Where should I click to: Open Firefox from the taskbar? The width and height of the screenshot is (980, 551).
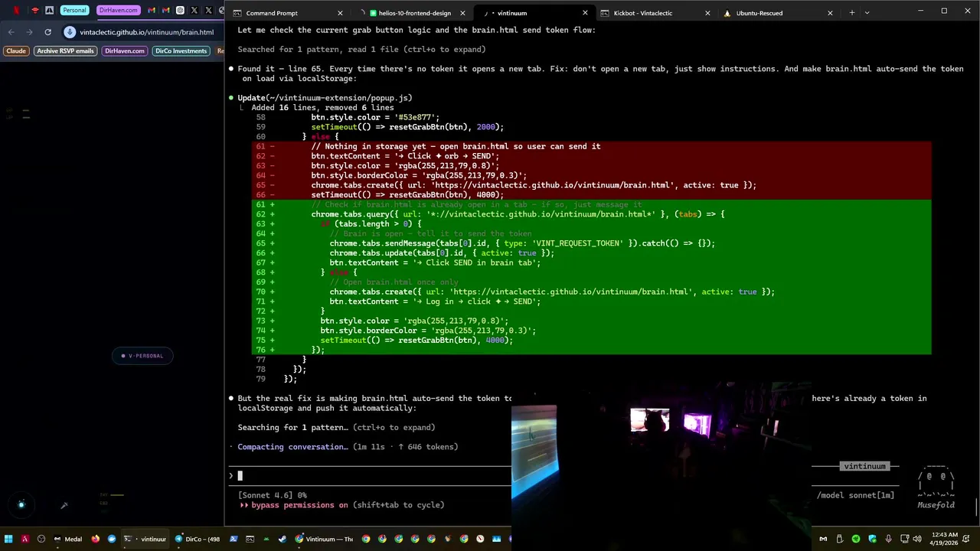pos(95,539)
